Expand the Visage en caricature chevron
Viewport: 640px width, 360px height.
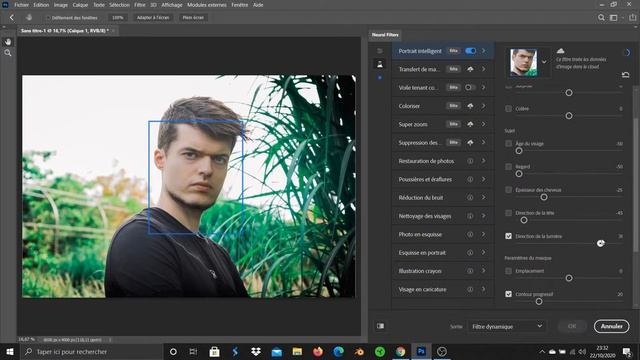484,289
